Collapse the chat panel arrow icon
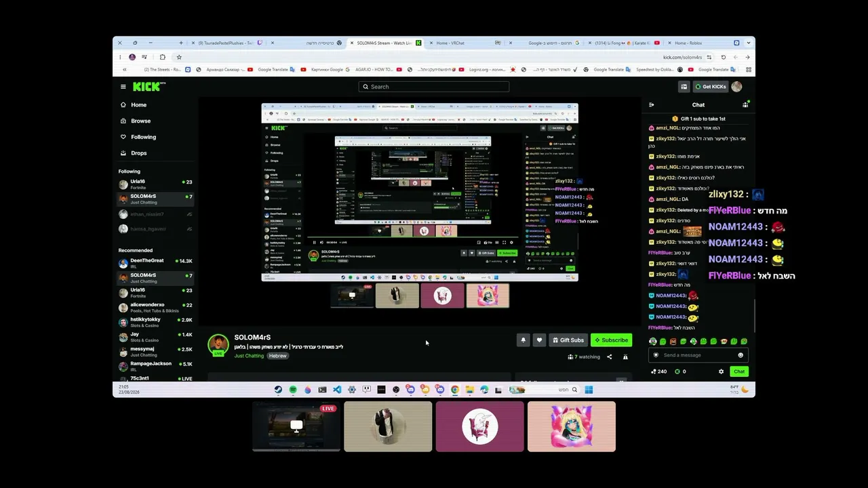This screenshot has width=868, height=488. [652, 105]
